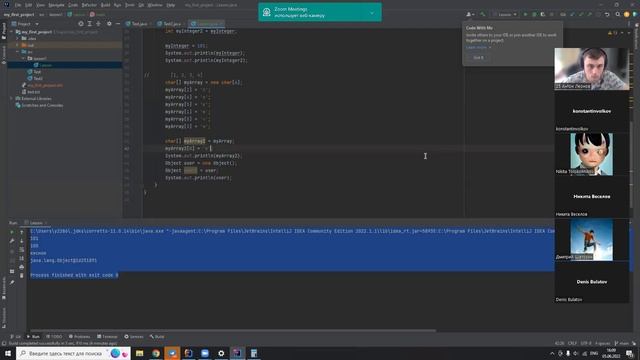This screenshot has height=360, width=640.
Task: Toggle the Commit side tool window button
Action: [4, 55]
